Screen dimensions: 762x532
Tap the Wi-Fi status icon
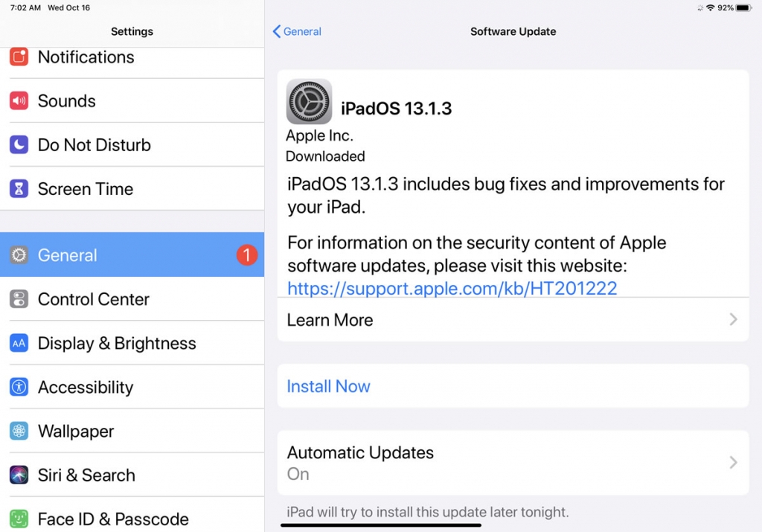click(x=711, y=7)
